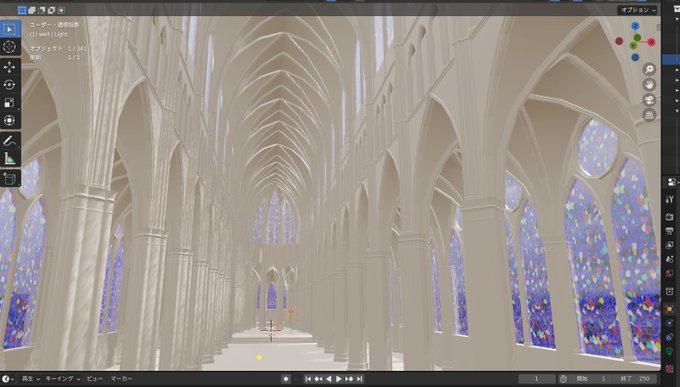Open the Render properties tab

(x=670, y=216)
